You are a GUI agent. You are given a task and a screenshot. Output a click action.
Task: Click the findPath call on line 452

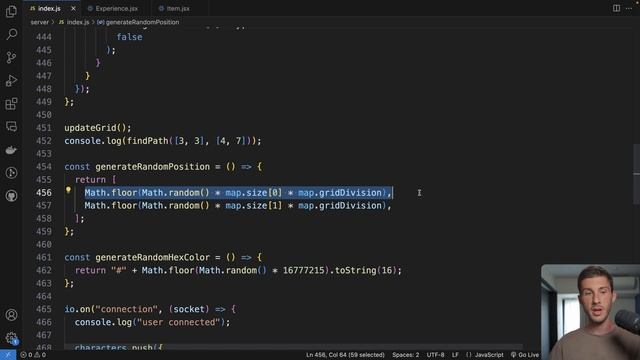147,141
